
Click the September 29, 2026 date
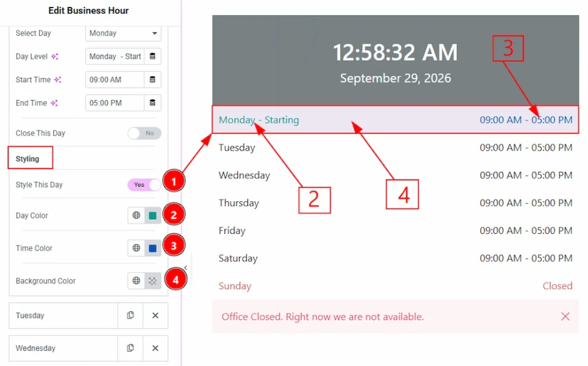395,78
